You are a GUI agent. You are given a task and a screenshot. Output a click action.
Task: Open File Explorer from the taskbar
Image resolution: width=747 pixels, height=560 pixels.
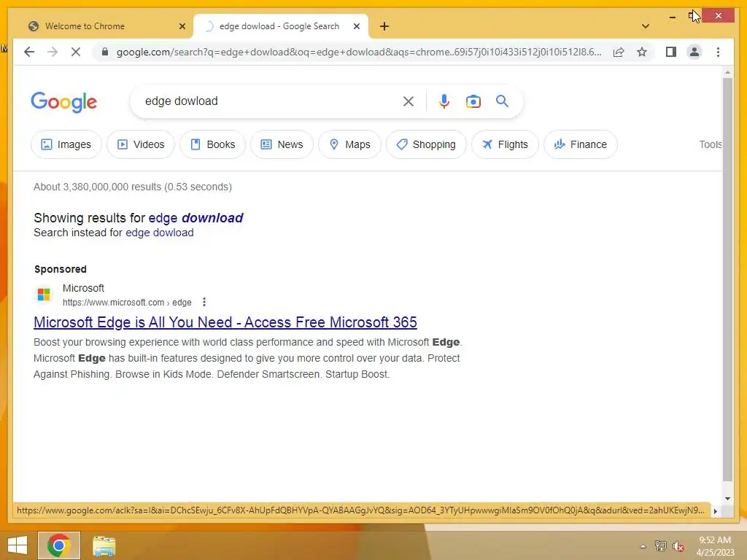(104, 545)
